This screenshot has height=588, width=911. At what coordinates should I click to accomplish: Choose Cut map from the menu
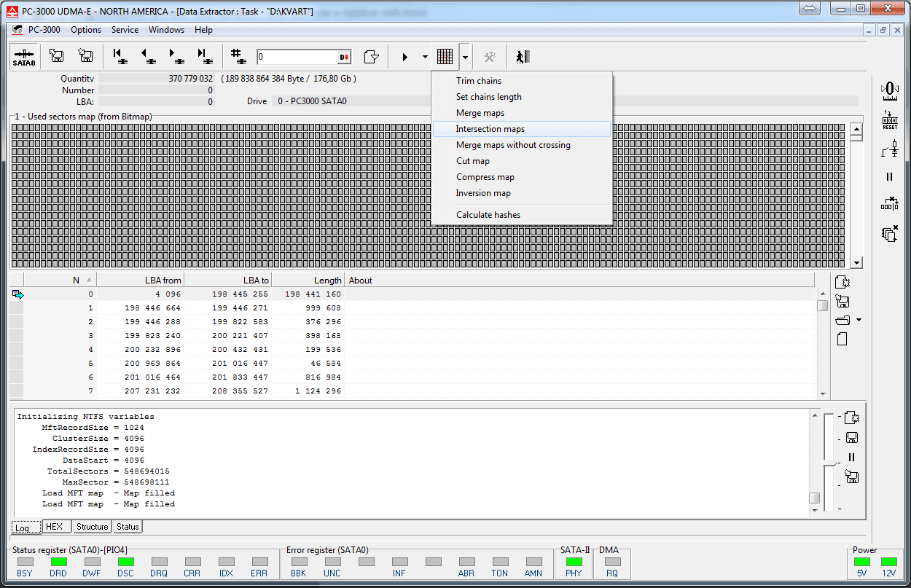[522, 161]
